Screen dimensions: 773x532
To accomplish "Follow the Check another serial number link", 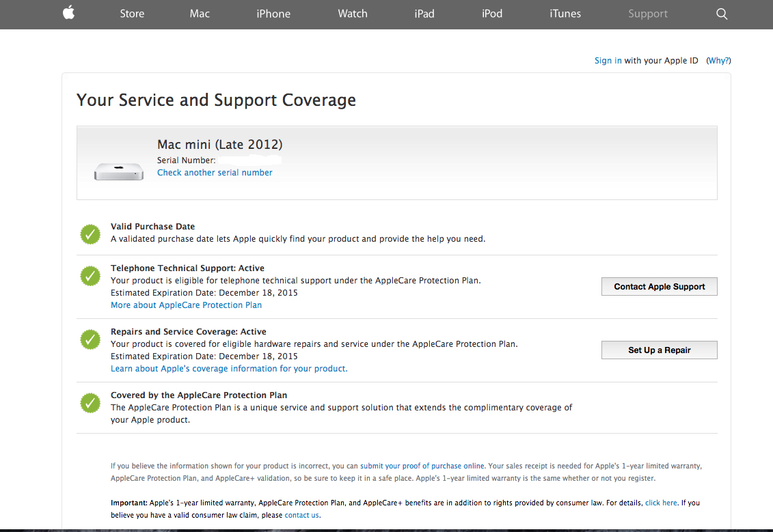I will 215,172.
